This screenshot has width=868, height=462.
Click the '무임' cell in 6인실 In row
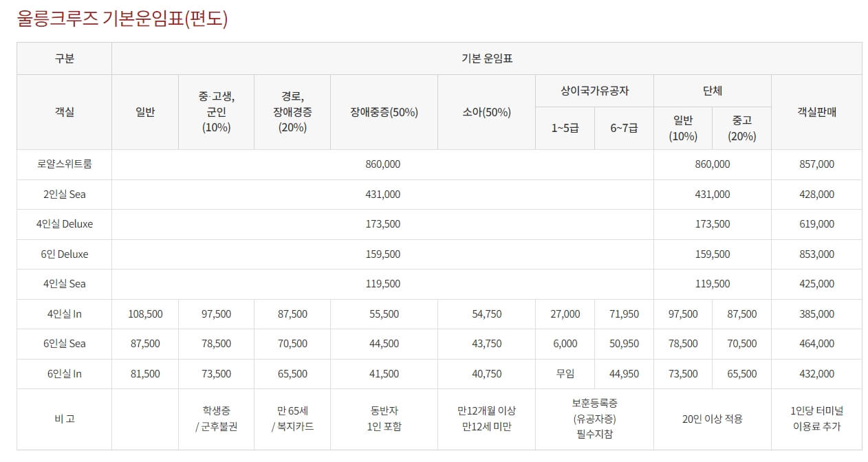click(x=565, y=374)
